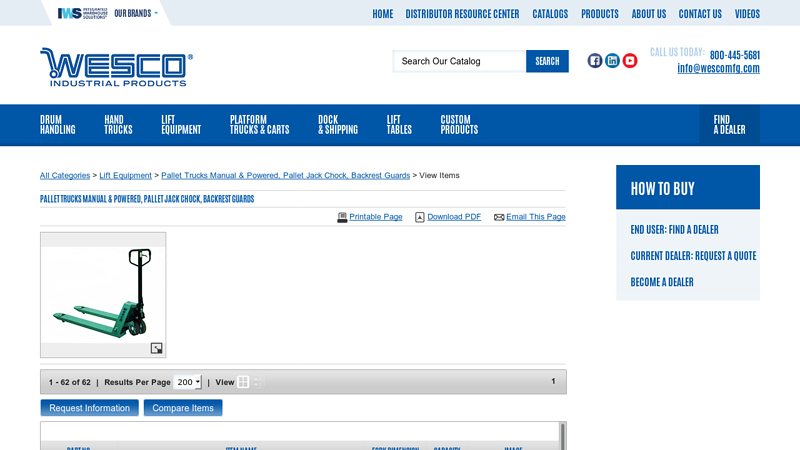Open the LinkedIn social icon
Screen dimensions: 800x450
(612, 61)
